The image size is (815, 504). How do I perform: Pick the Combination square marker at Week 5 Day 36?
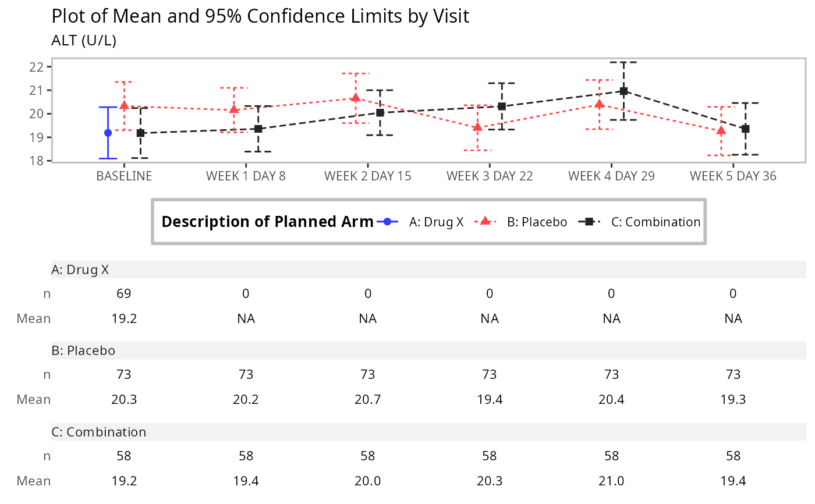(745, 129)
